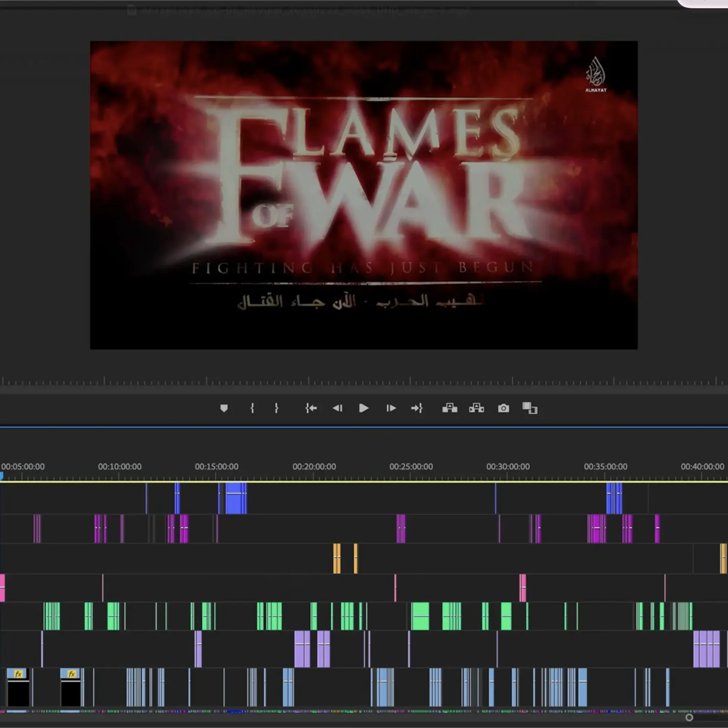Click the Mark In bracket icon
This screenshot has height=728, width=728.
point(252,408)
